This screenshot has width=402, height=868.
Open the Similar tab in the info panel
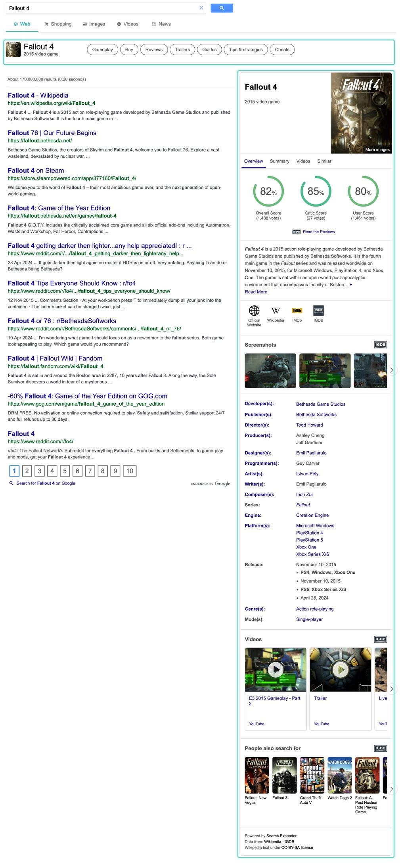(x=324, y=161)
